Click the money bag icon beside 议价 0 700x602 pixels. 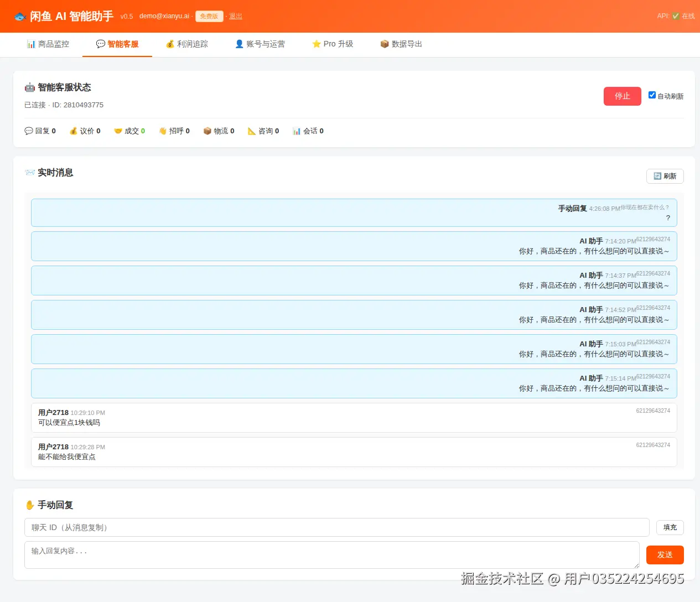click(73, 131)
